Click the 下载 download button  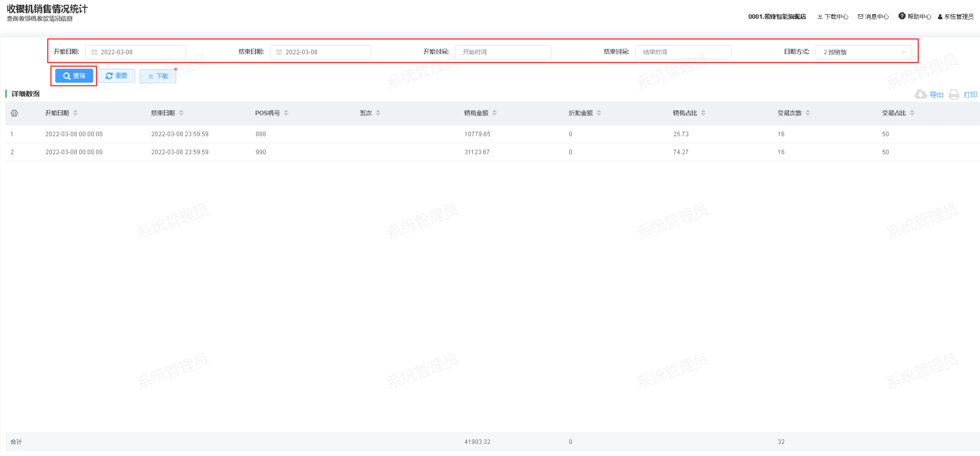[x=158, y=76]
